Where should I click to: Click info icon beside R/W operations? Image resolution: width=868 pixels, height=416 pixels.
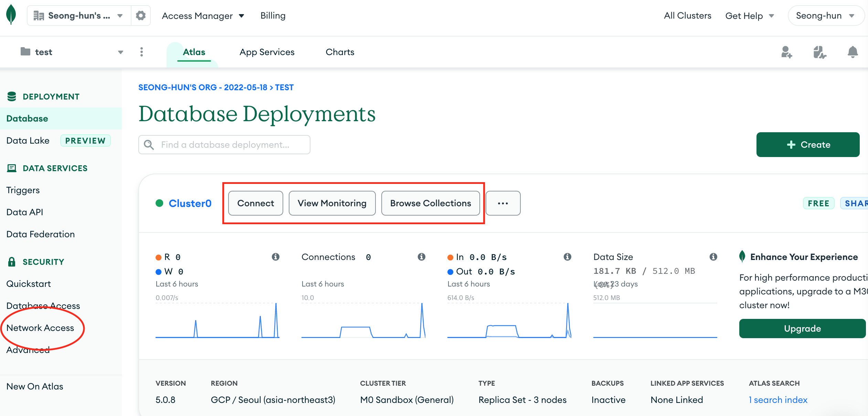pyautogui.click(x=275, y=257)
